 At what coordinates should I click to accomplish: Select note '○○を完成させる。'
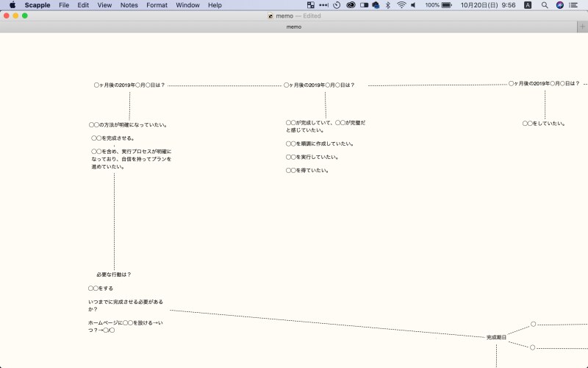[x=113, y=138]
